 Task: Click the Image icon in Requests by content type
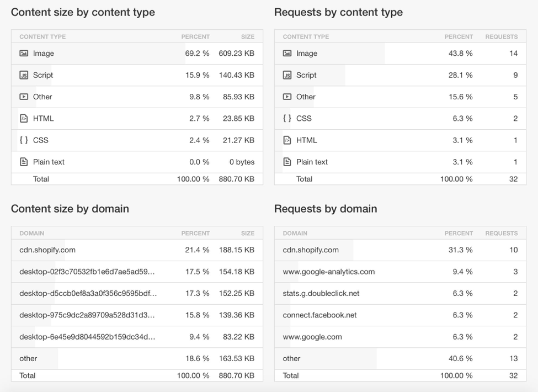[287, 54]
